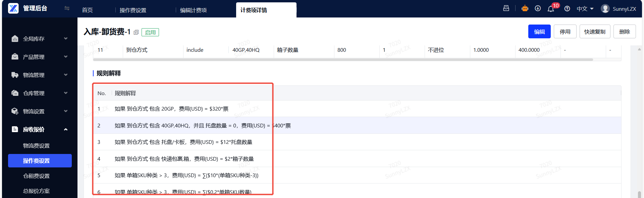Click the 规则解释 column header
Viewport: 644px width, 198px height.
pyautogui.click(x=125, y=93)
